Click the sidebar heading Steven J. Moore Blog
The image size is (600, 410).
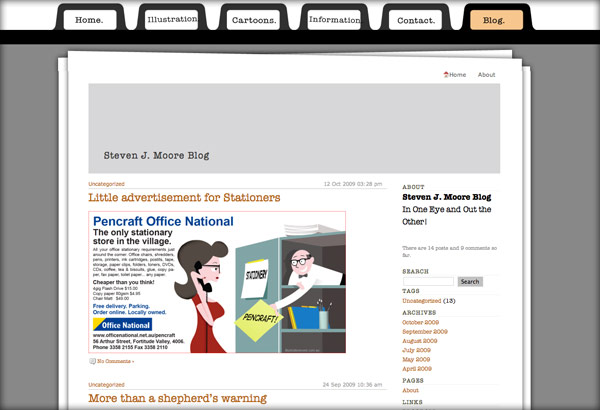tap(447, 197)
